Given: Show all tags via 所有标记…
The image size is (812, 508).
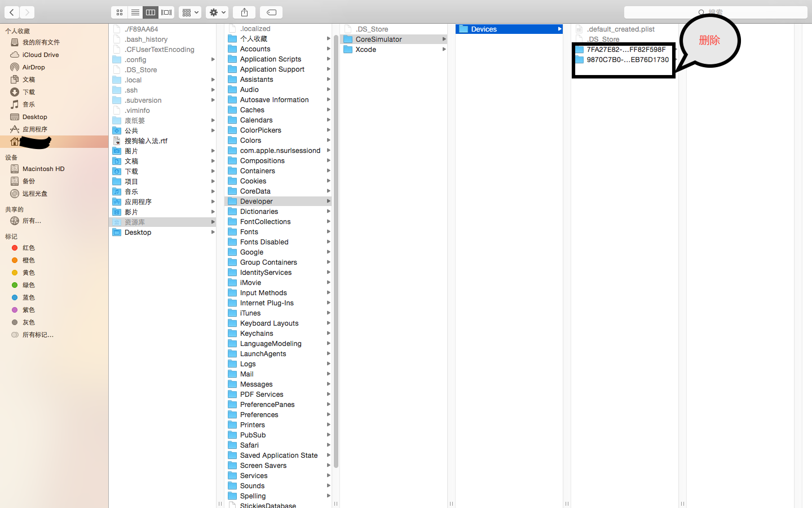Looking at the screenshot, I should pos(54,335).
